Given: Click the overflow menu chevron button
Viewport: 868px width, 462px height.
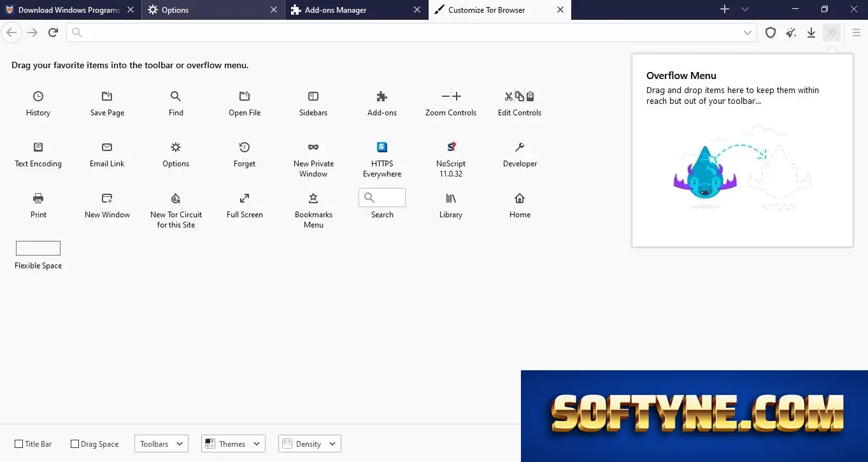Looking at the screenshot, I should (x=832, y=32).
